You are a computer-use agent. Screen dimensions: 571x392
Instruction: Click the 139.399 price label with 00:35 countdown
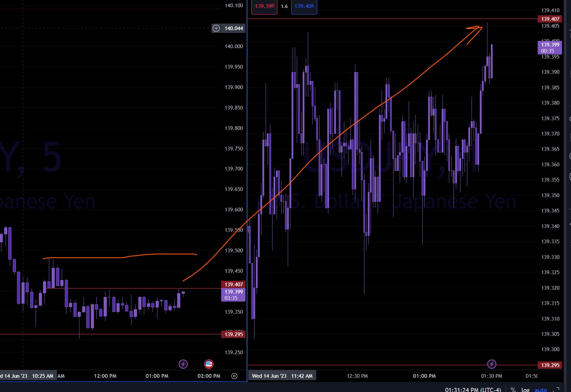tap(550, 47)
